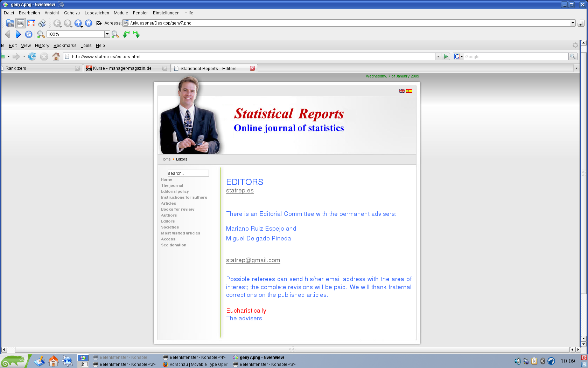Toggle full screen mode in toolbar
588x368 pixels.
(x=31, y=23)
